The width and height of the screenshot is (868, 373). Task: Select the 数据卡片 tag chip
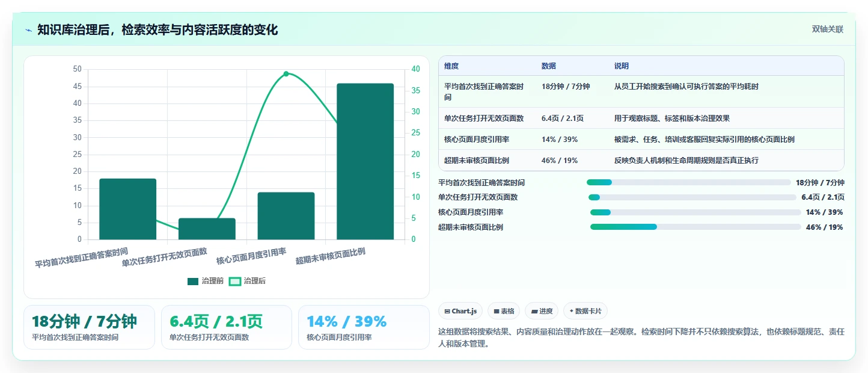(585, 311)
